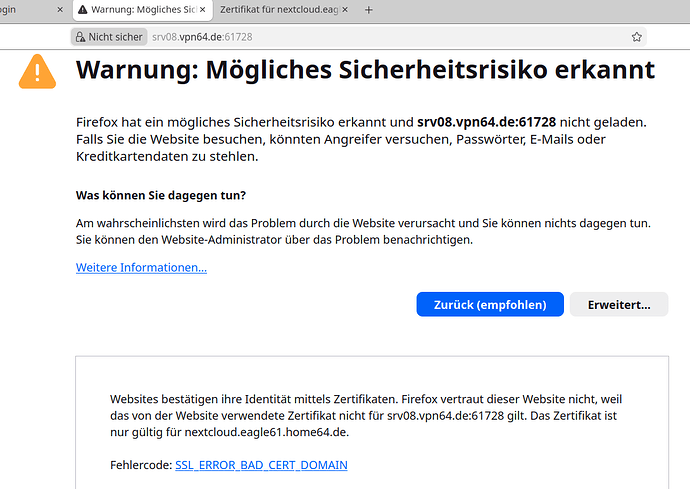Click the 'Was können Sie dagegen tun?' subheading
Screen dimensions: 690x489
(160, 195)
